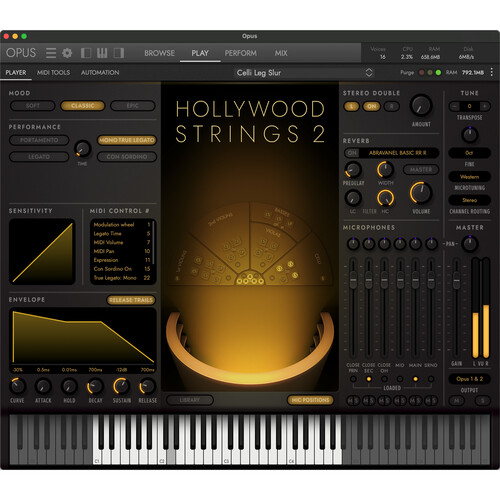500x500 pixels.
Task: Decrease transpose with the minus stepper
Action: coord(454,106)
